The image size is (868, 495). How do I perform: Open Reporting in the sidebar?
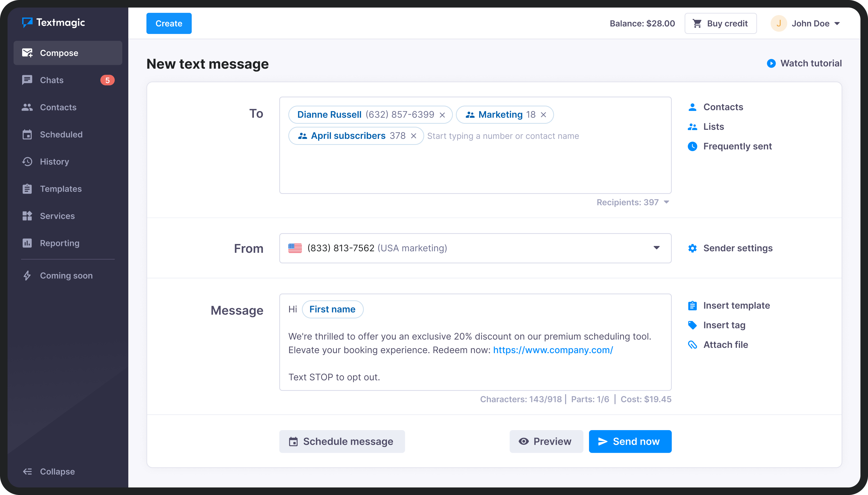pos(68,243)
